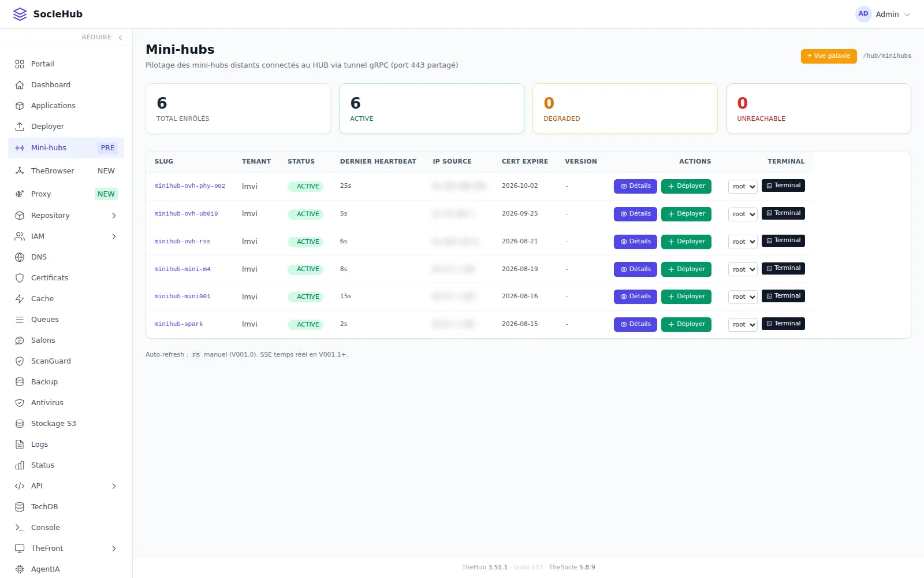
Task: Expand the API submenu chevron
Action: coord(114,486)
